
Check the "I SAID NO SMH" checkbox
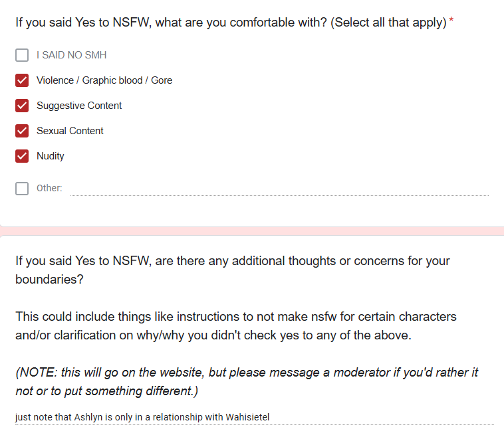(x=22, y=55)
